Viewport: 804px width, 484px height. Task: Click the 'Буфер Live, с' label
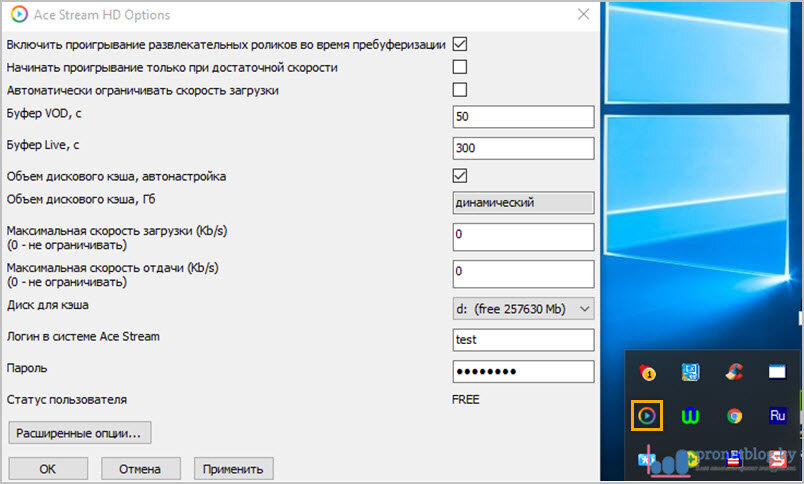click(43, 145)
